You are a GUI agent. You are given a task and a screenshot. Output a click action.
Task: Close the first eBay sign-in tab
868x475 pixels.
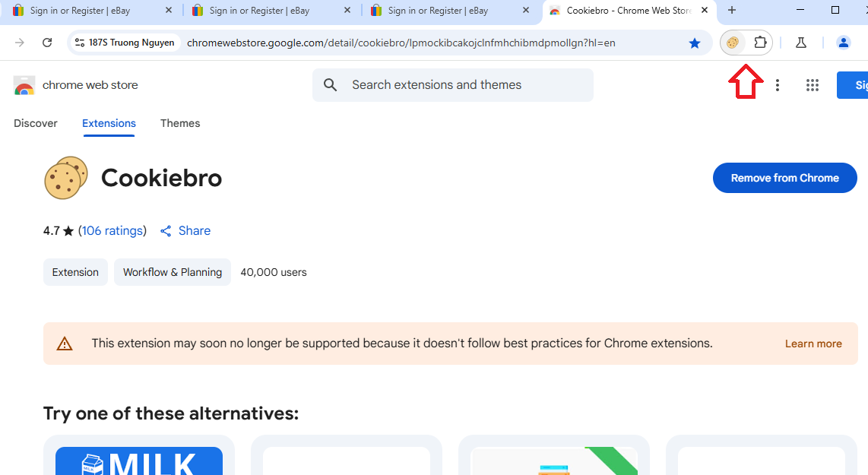(168, 10)
